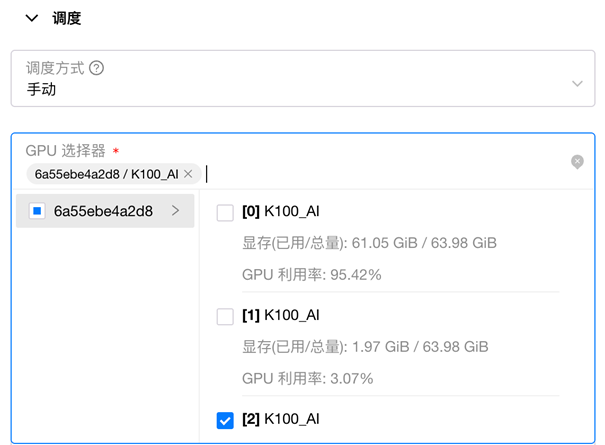
Task: Click the [2] K100_AI label
Action: pos(281,419)
